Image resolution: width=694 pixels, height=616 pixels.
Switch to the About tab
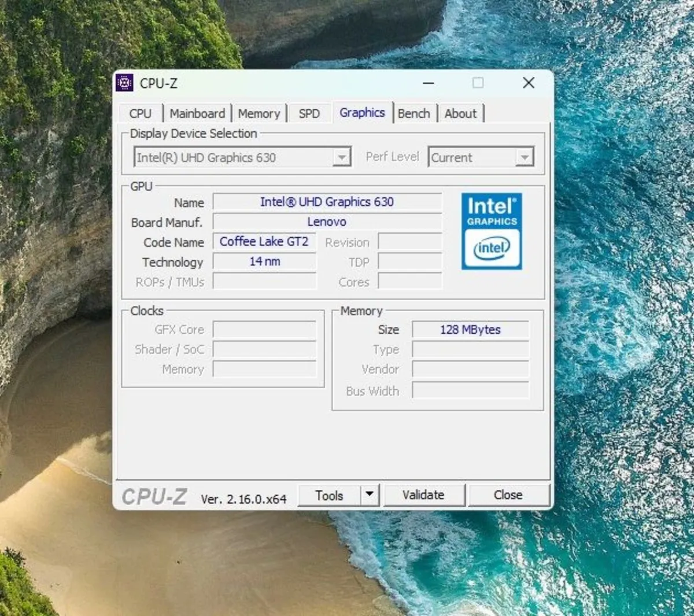click(x=461, y=113)
